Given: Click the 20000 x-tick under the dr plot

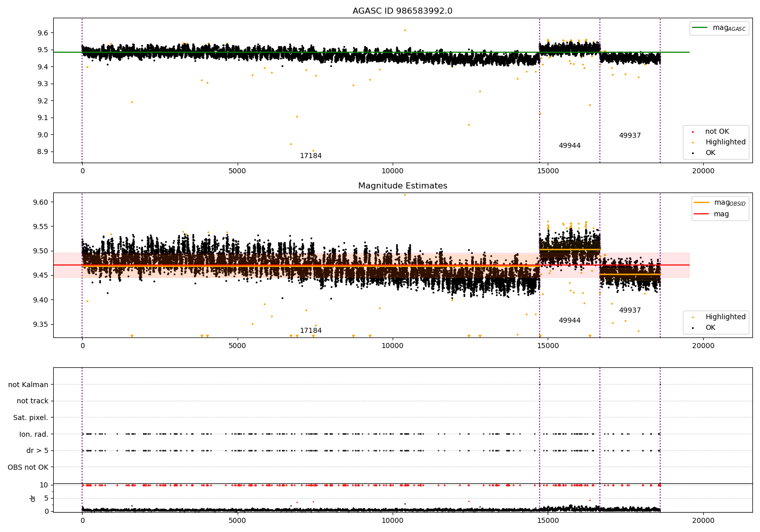Looking at the screenshot, I should pyautogui.click(x=703, y=521).
